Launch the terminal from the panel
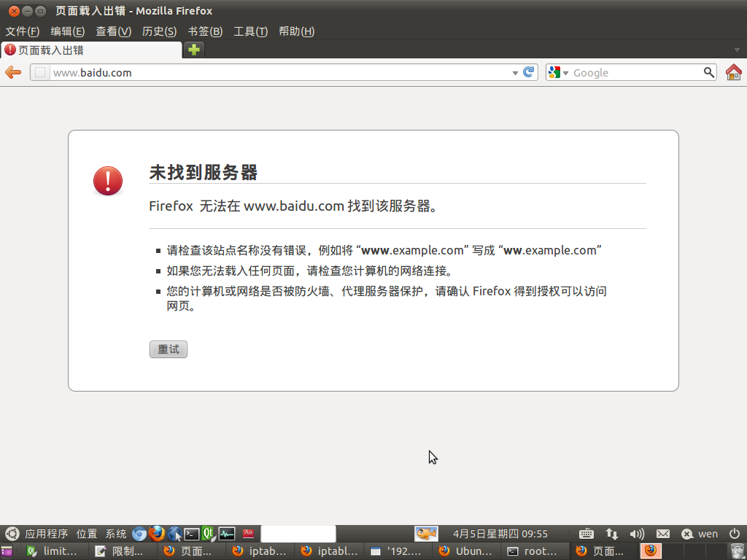The height and width of the screenshot is (560, 747). pyautogui.click(x=192, y=534)
